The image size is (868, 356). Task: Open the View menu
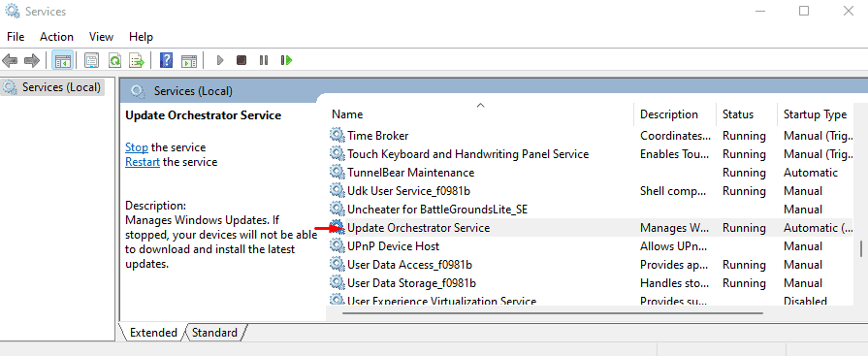click(x=101, y=37)
